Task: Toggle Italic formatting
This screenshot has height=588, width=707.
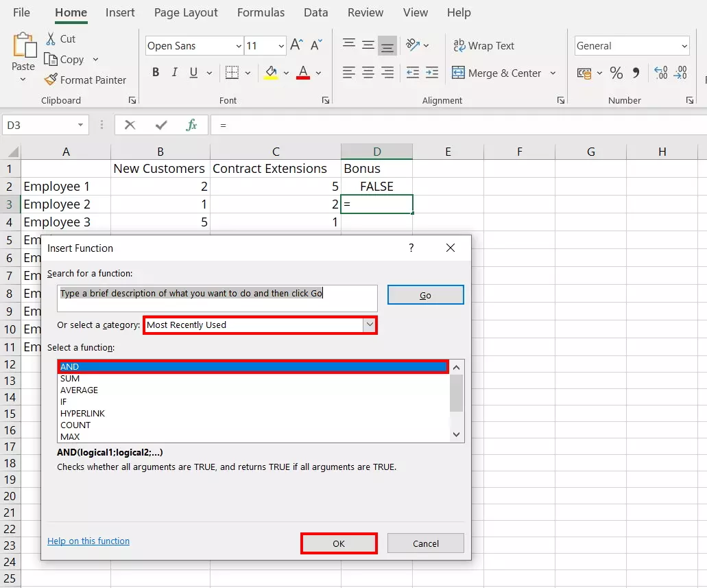Action: click(x=174, y=72)
